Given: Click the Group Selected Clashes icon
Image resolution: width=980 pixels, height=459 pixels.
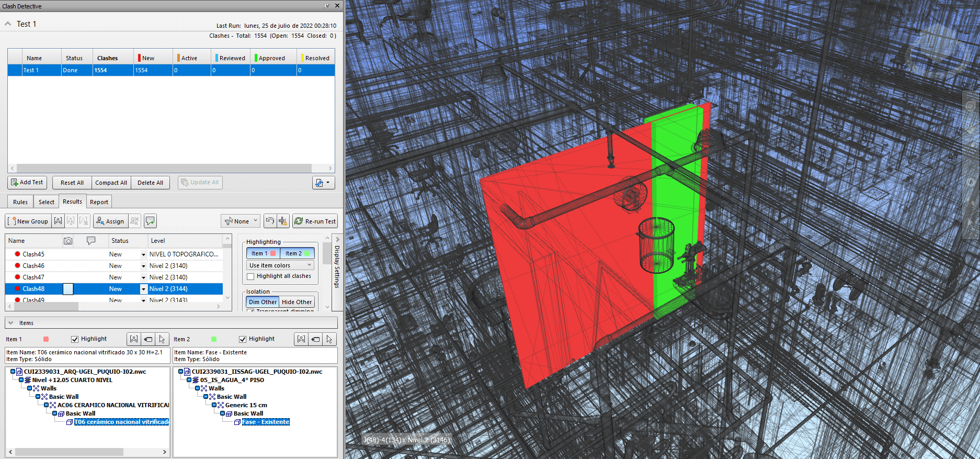Looking at the screenshot, I should point(58,221).
